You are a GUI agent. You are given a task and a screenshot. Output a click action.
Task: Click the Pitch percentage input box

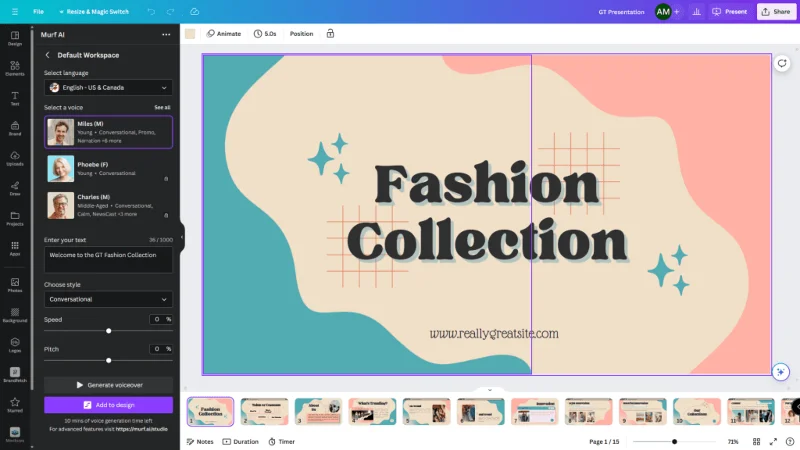point(161,349)
